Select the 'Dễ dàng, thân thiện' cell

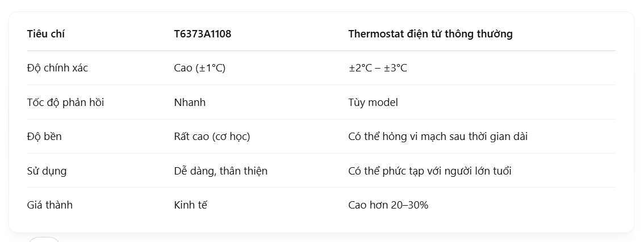click(x=220, y=171)
